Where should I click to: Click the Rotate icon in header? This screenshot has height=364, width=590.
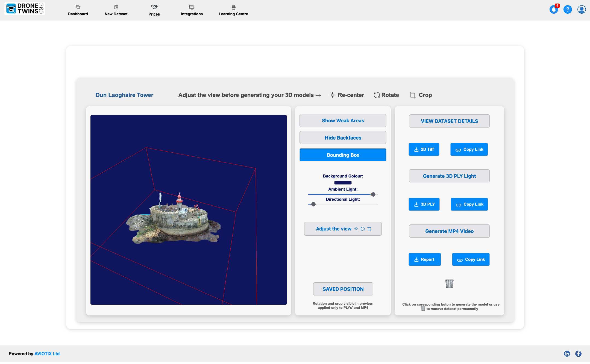pos(377,95)
